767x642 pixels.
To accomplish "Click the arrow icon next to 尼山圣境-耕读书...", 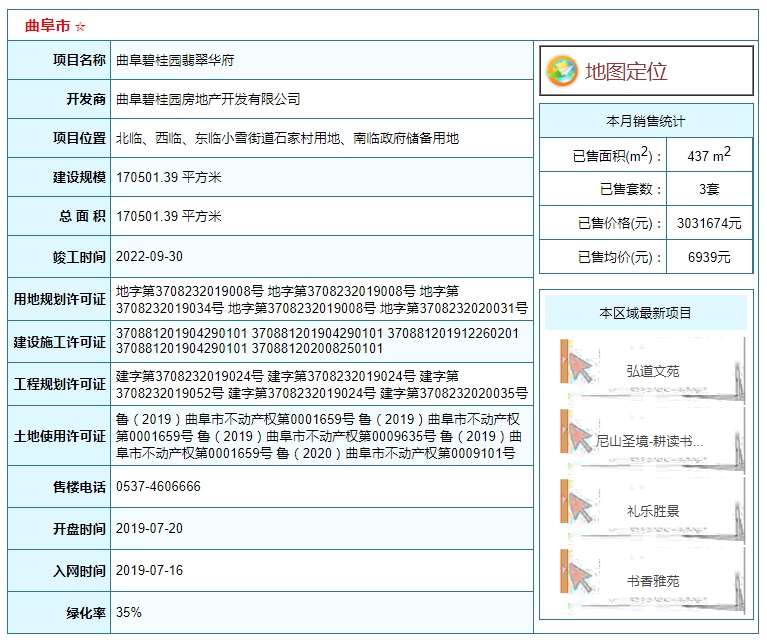I will pos(580,438).
